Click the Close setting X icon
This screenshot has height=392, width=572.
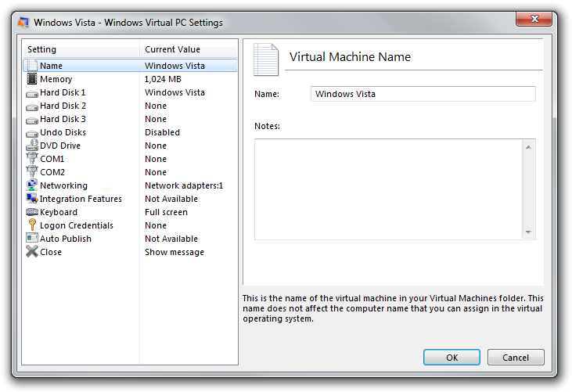tap(32, 252)
